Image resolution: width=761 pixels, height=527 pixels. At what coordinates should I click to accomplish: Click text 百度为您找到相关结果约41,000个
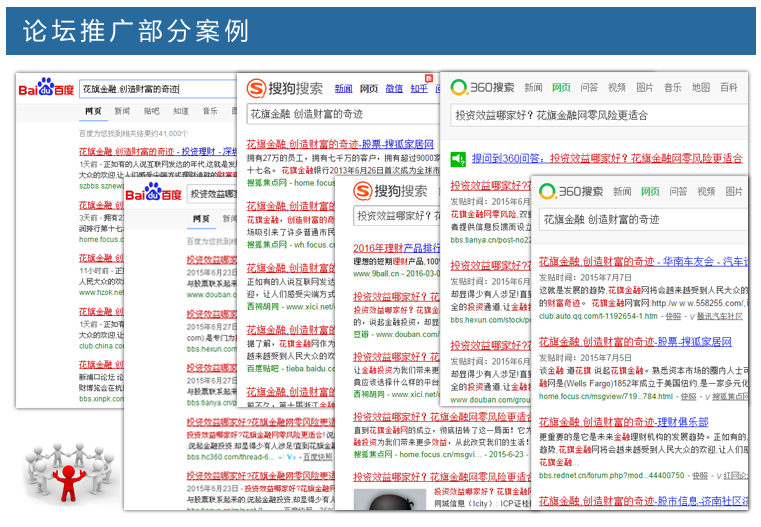(x=134, y=133)
